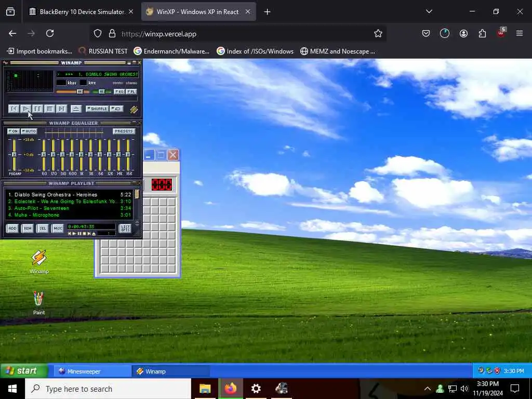
Task: Open the Winamp desktop icon
Action: coord(39,262)
